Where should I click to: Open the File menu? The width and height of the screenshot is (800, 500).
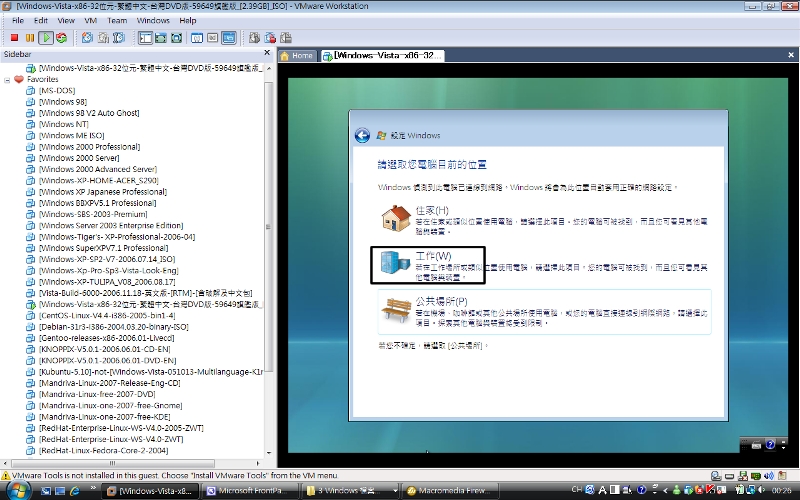coord(18,20)
